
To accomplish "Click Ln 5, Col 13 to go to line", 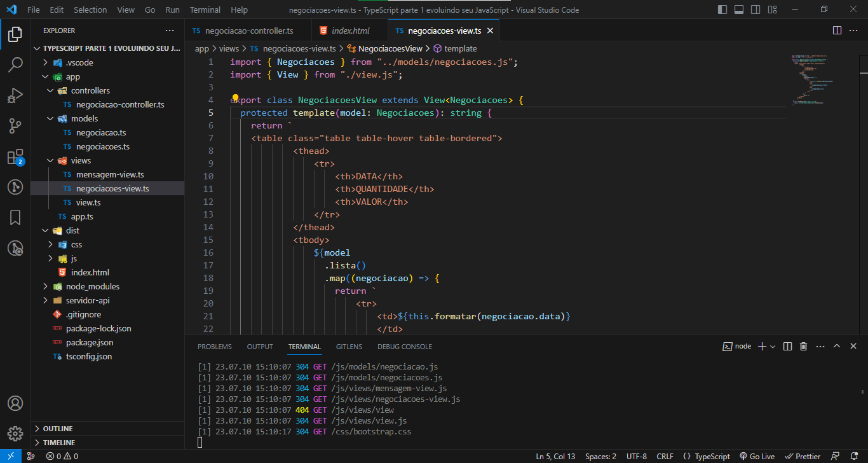I will (x=555, y=456).
